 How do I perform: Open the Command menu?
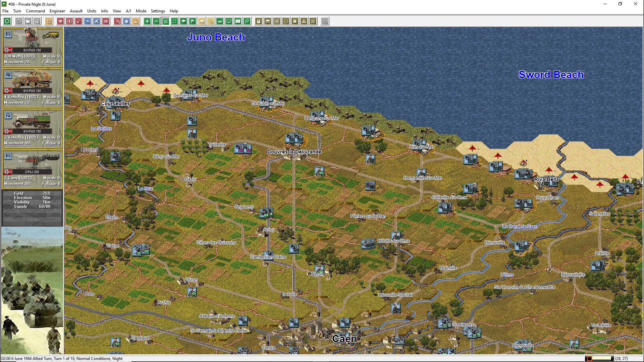point(35,11)
